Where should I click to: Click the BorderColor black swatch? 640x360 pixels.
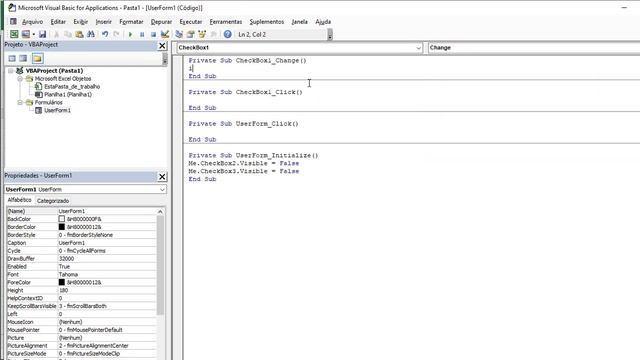(x=62, y=227)
